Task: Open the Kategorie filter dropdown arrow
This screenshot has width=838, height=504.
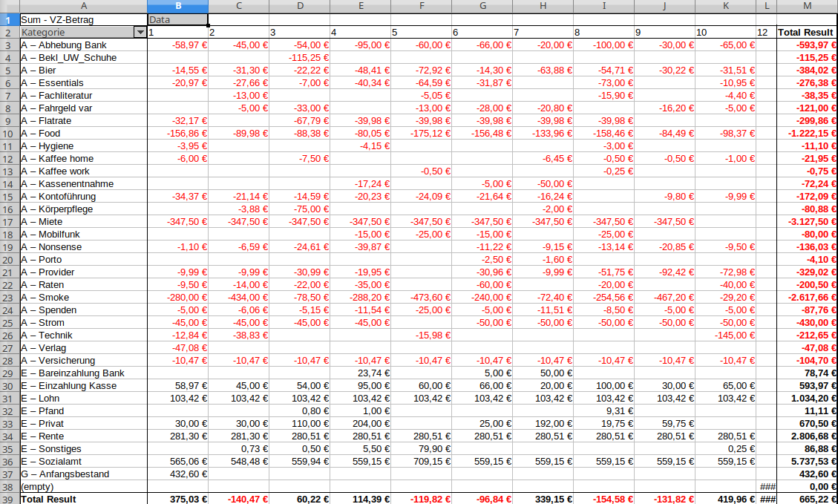Action: (140, 33)
